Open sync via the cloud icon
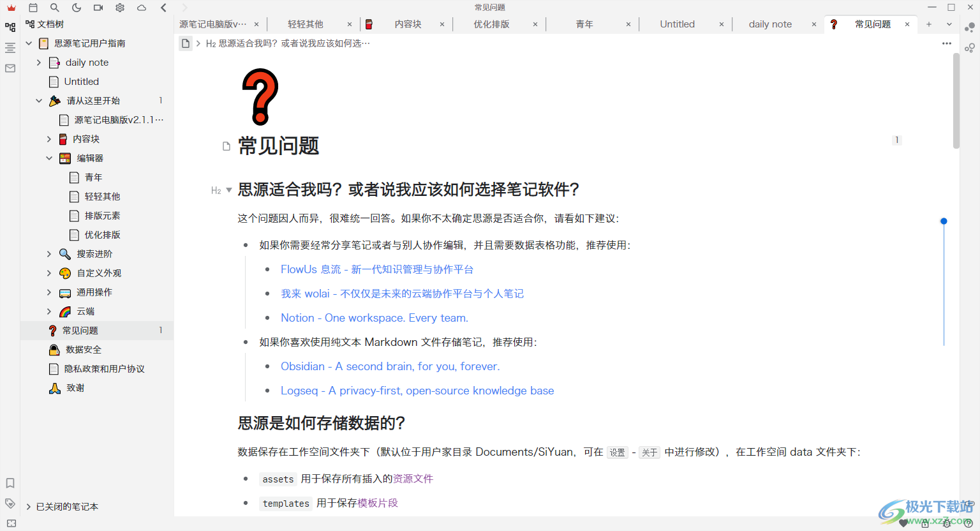 [x=143, y=7]
